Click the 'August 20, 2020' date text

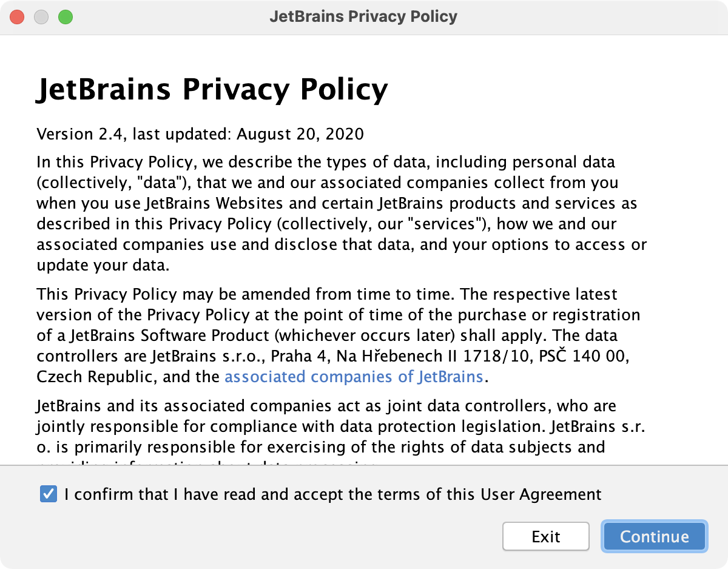click(x=300, y=133)
